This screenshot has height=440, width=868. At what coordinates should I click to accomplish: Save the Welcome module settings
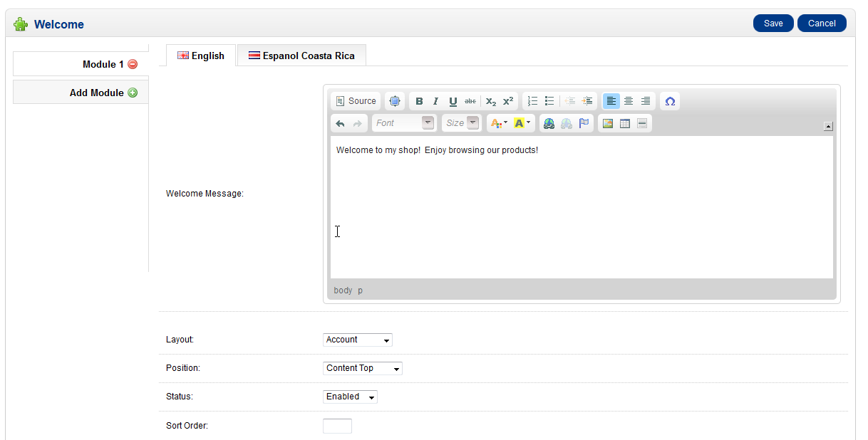[x=773, y=23]
